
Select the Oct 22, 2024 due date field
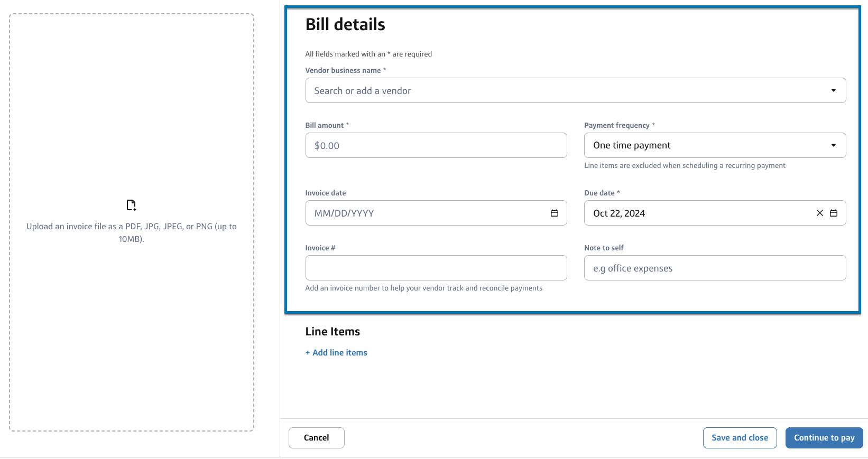pyautogui.click(x=687, y=213)
